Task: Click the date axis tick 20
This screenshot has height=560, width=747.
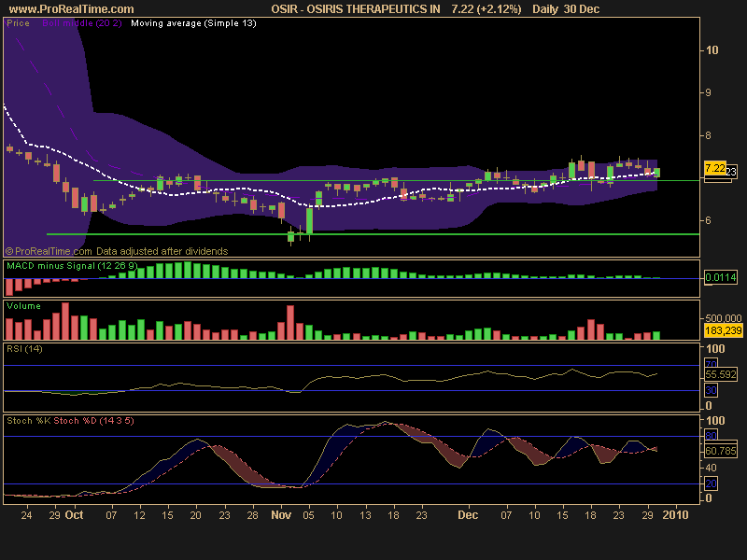Action: click(x=195, y=515)
